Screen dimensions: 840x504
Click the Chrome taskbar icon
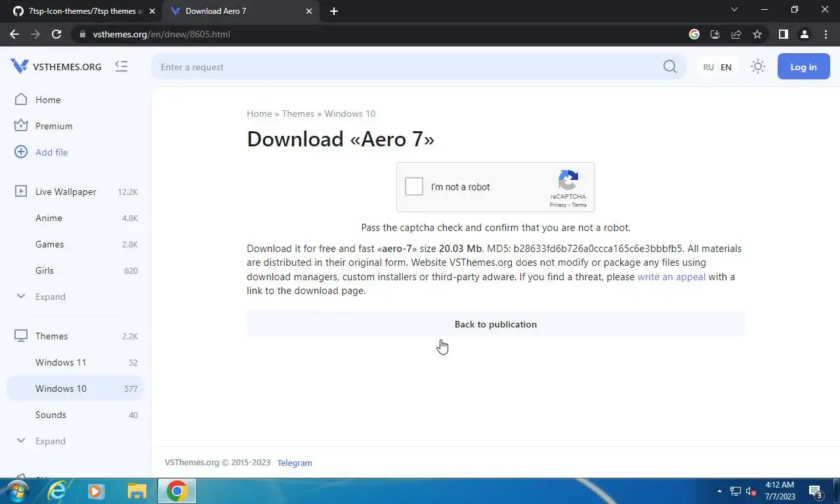pyautogui.click(x=177, y=491)
